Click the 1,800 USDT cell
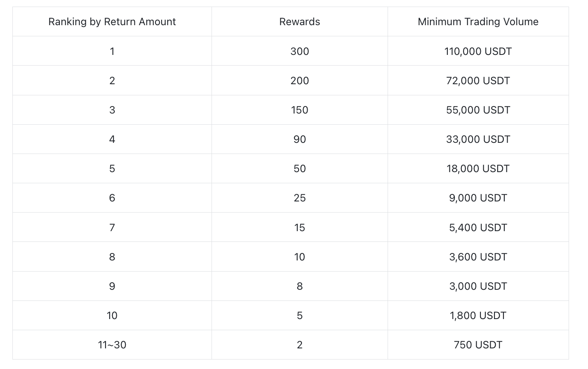Screen dimensions: 588x369 478,315
